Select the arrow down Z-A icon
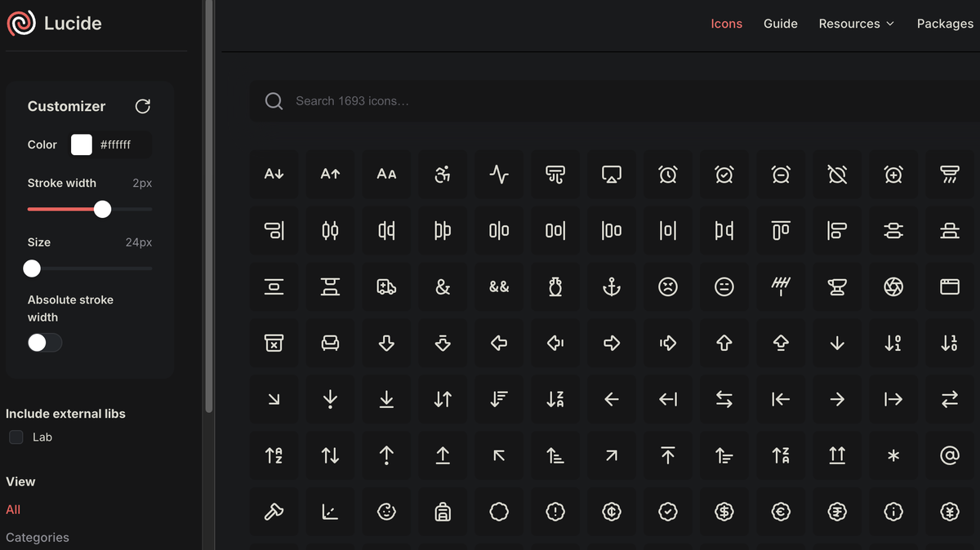Image resolution: width=980 pixels, height=550 pixels. click(555, 399)
